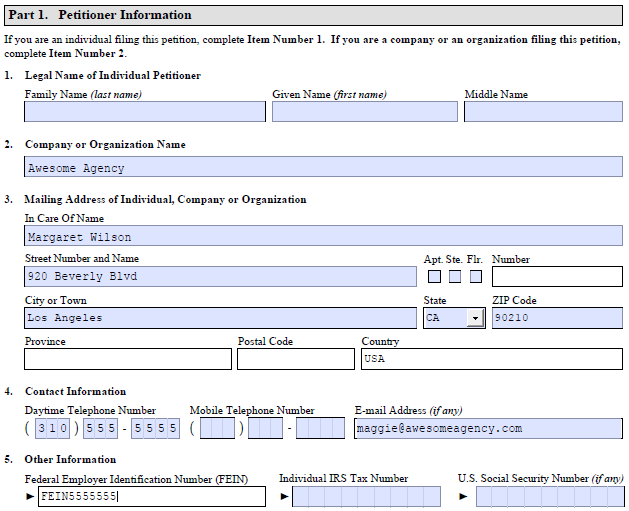Click the Middle Name input field

coord(543,112)
